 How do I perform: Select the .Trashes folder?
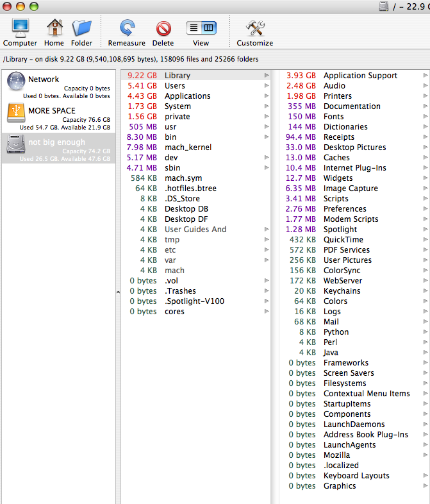click(196, 291)
